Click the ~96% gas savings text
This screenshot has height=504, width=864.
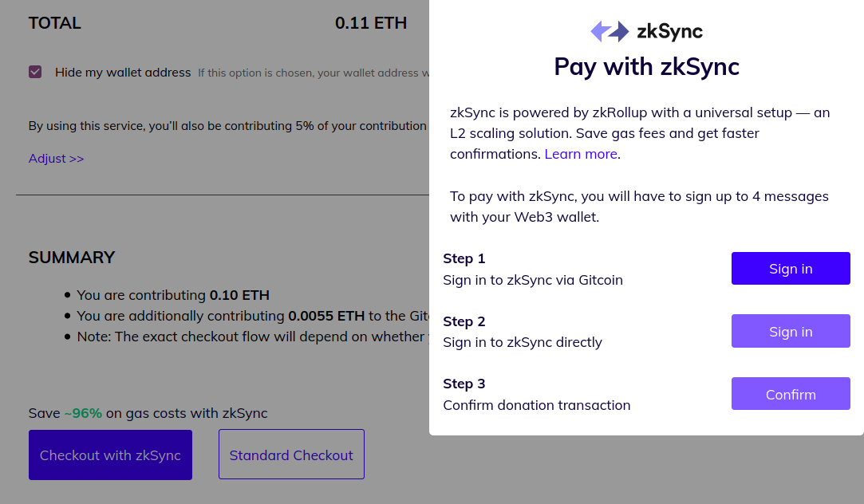click(x=83, y=413)
